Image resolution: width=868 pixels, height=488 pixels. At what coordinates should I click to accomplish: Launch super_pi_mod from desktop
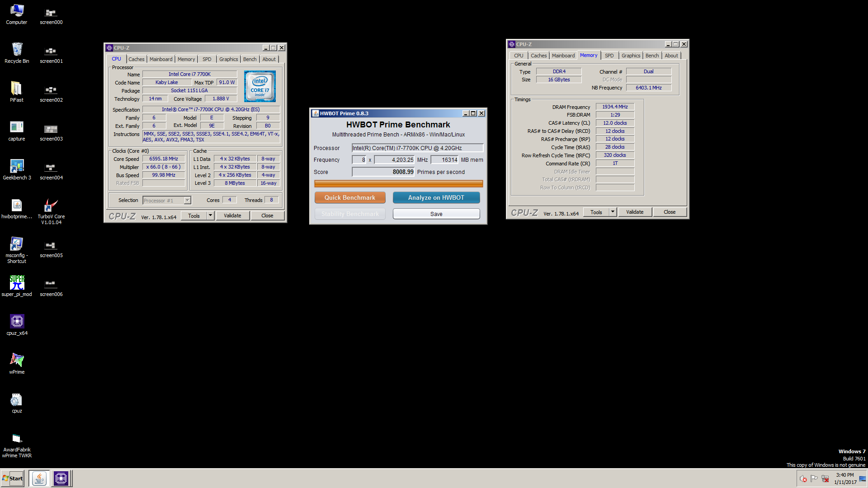coord(17,286)
